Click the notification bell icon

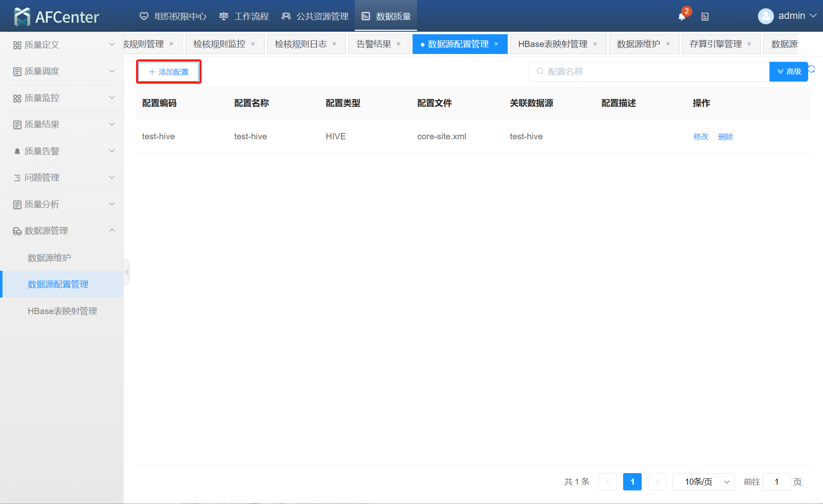coord(682,17)
